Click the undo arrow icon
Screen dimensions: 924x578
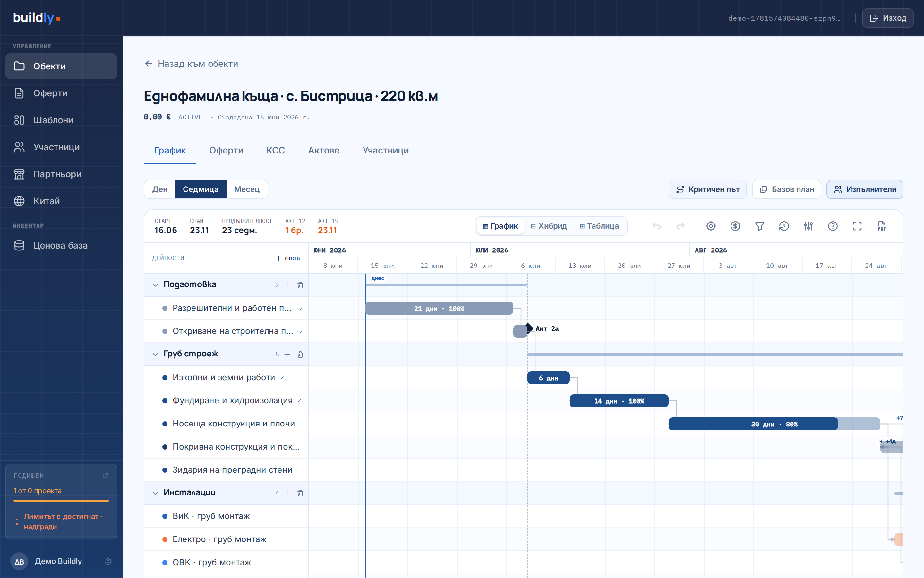click(656, 226)
